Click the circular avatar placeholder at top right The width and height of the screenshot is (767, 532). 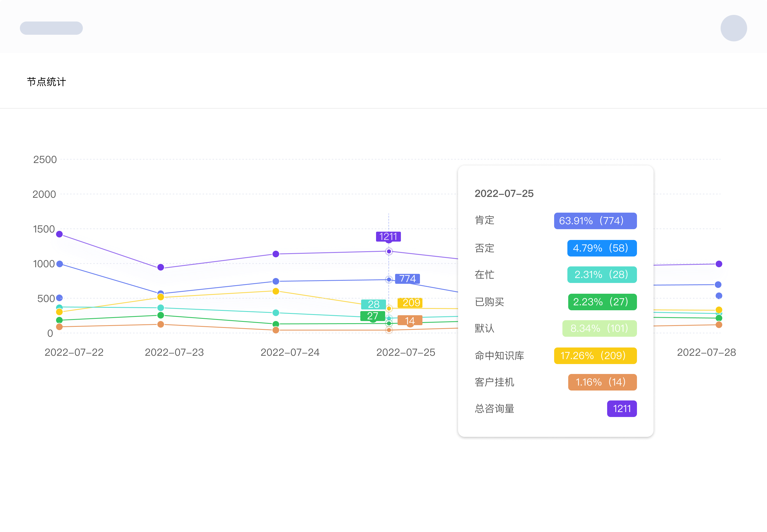[733, 28]
